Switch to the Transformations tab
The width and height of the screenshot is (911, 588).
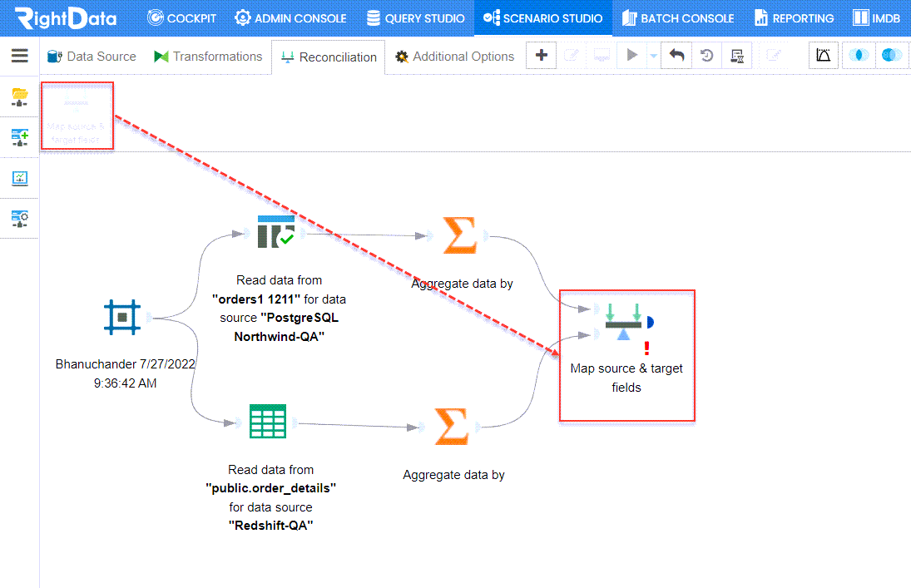pyautogui.click(x=208, y=57)
